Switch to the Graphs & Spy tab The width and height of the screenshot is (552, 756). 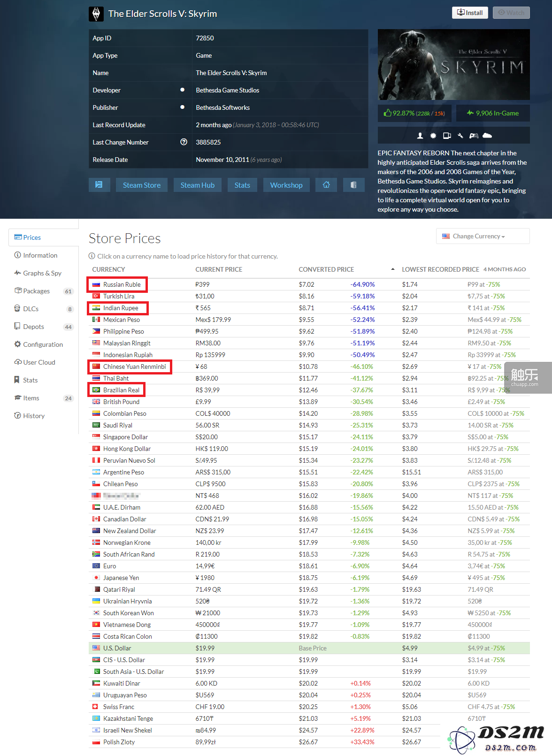coord(43,273)
